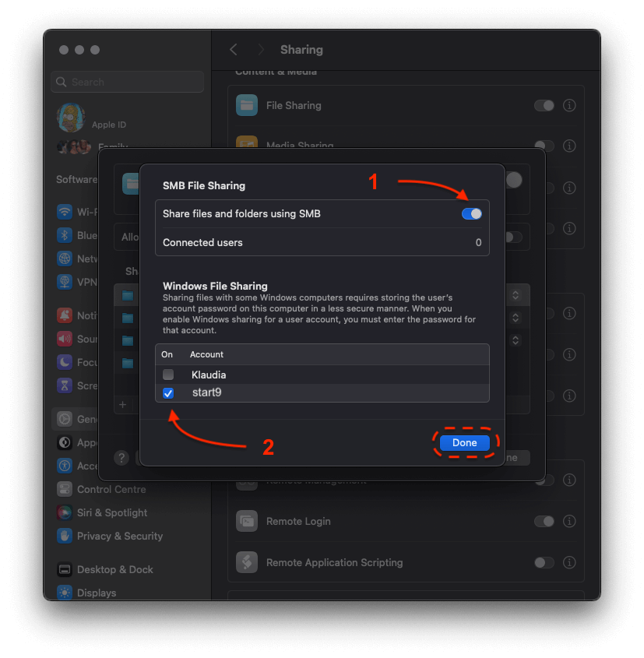644x658 pixels.
Task: Click the Apple ID avatar picture
Action: coord(71,118)
